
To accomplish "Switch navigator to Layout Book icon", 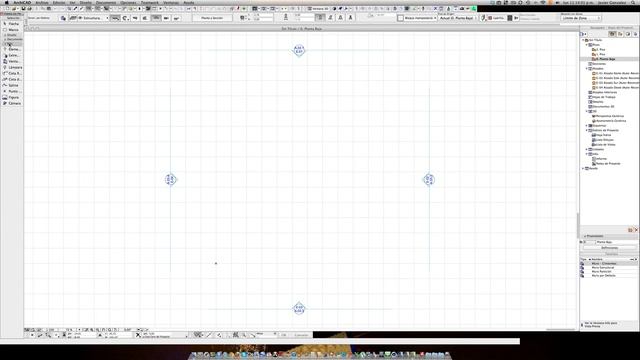I will pos(628,34).
